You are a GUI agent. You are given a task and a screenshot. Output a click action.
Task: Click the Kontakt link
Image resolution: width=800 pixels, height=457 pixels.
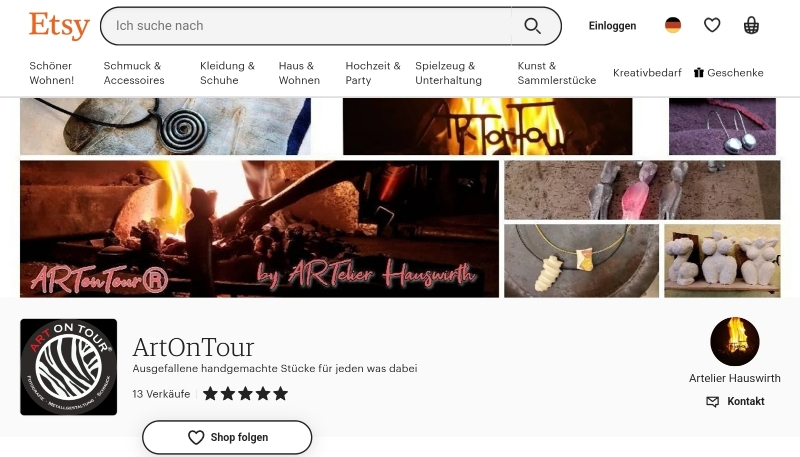point(735,401)
